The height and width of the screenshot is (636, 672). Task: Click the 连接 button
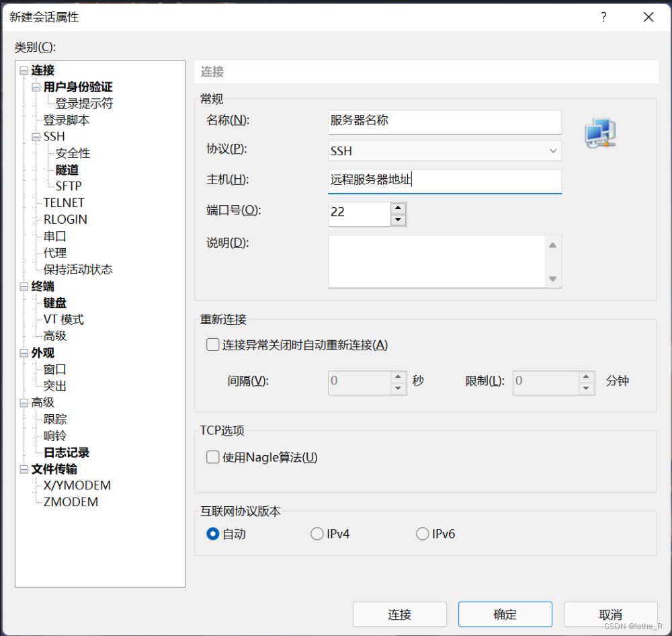point(399,614)
